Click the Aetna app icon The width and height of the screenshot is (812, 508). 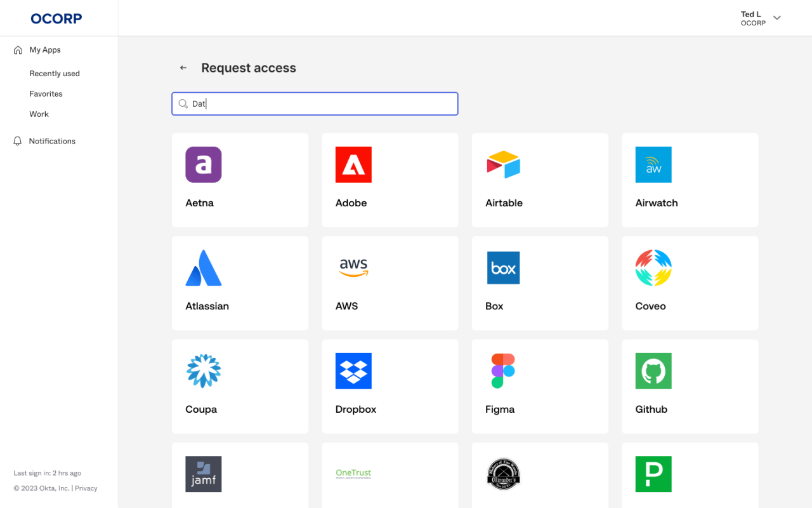pos(203,164)
